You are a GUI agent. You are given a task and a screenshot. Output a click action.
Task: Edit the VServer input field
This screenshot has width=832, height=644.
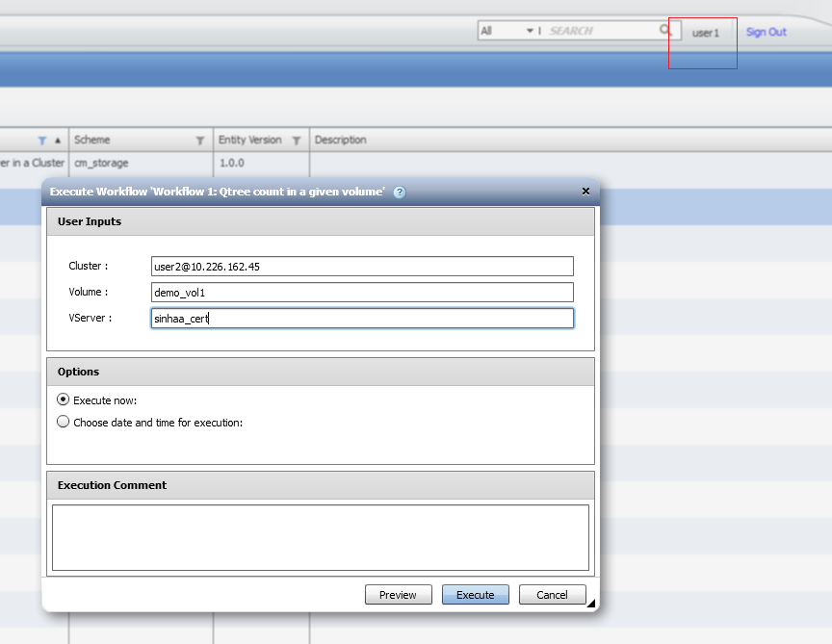pos(362,319)
